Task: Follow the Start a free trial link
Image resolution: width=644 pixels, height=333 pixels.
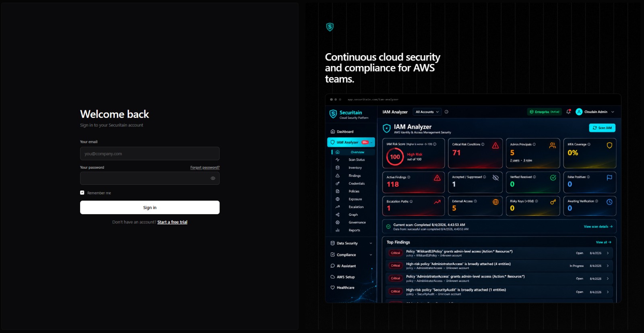Action: pyautogui.click(x=172, y=222)
